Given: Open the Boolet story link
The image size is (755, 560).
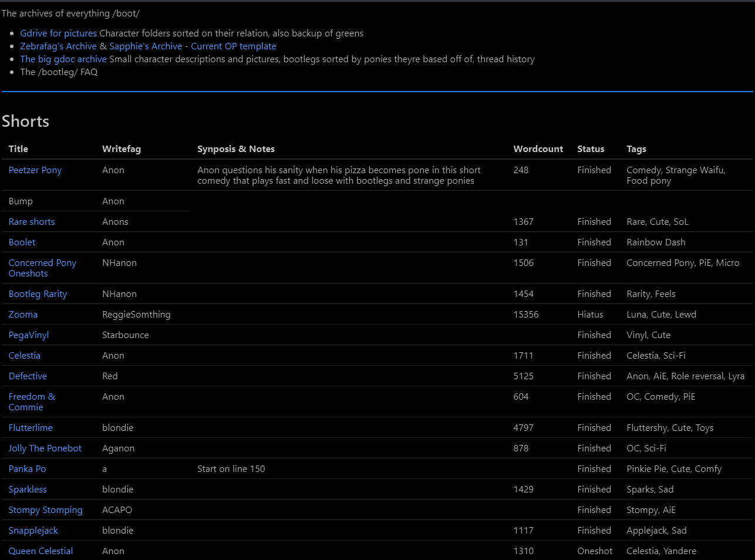Looking at the screenshot, I should pyautogui.click(x=22, y=242).
